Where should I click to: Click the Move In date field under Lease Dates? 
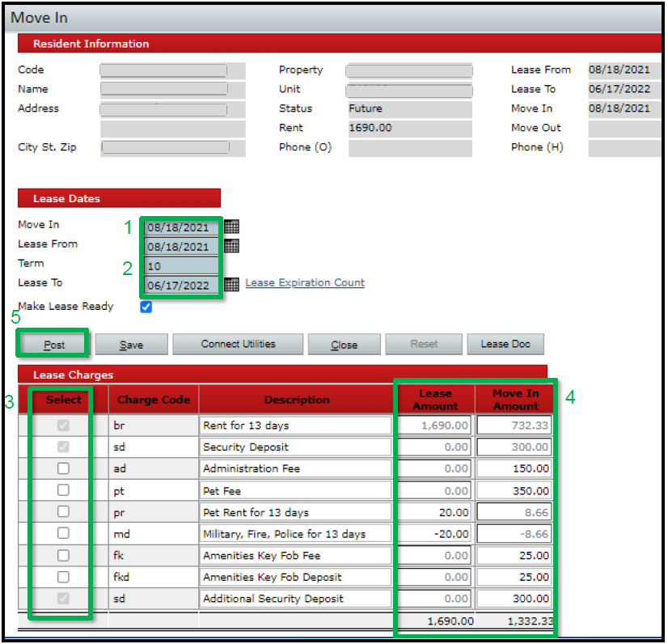point(181,227)
